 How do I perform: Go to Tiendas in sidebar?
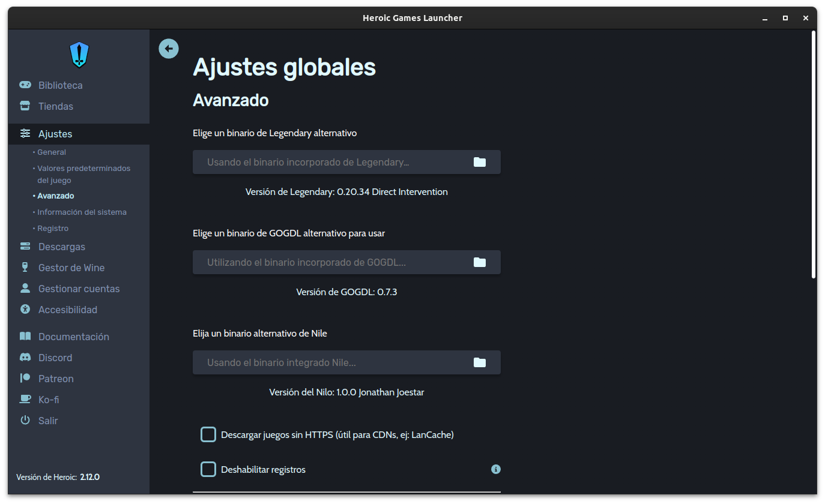point(55,106)
